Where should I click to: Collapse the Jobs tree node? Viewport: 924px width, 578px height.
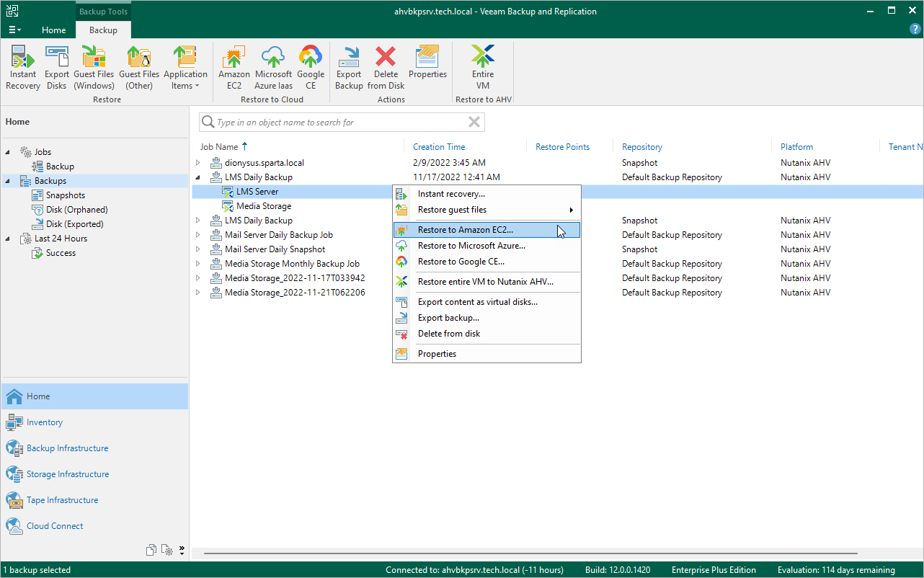pos(8,152)
